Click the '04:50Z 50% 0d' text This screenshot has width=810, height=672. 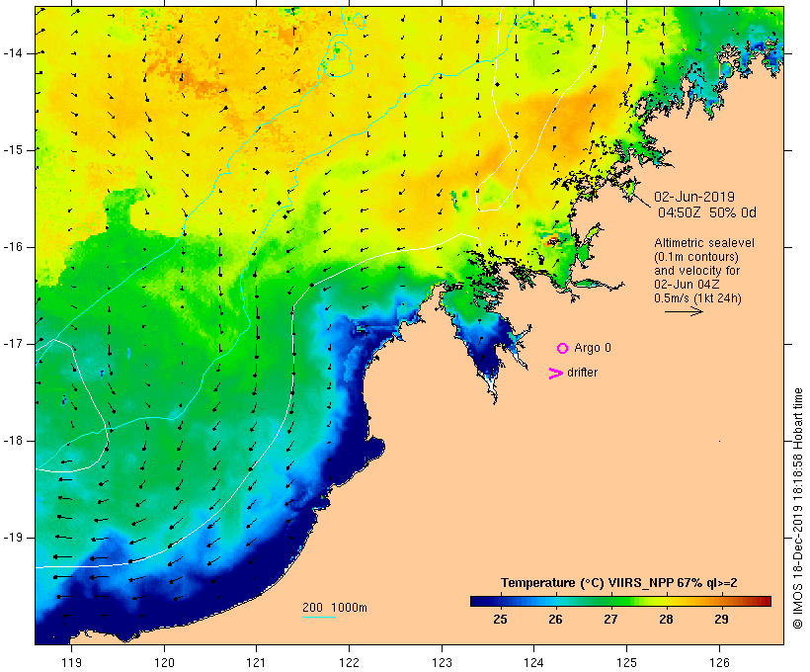706,212
